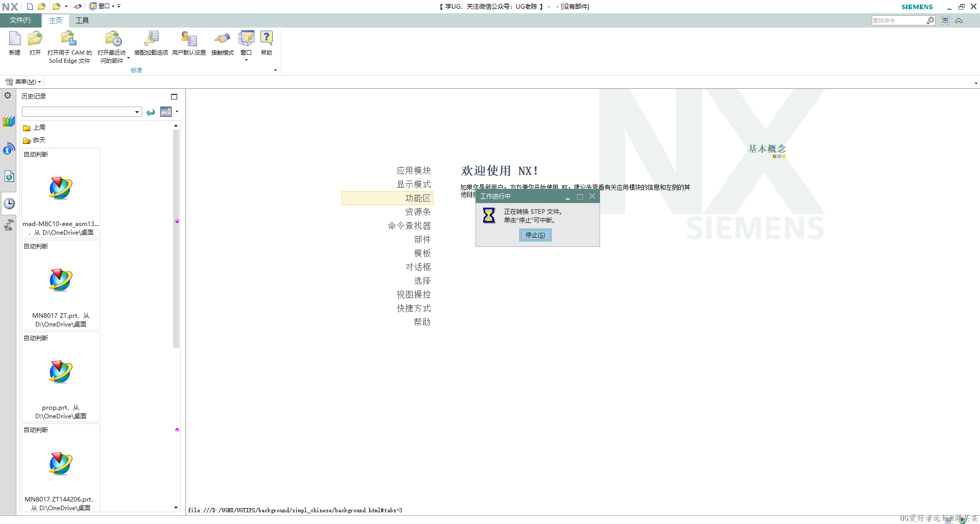Click command finder magnifier icon
The image size is (980, 524).
coord(930,20)
